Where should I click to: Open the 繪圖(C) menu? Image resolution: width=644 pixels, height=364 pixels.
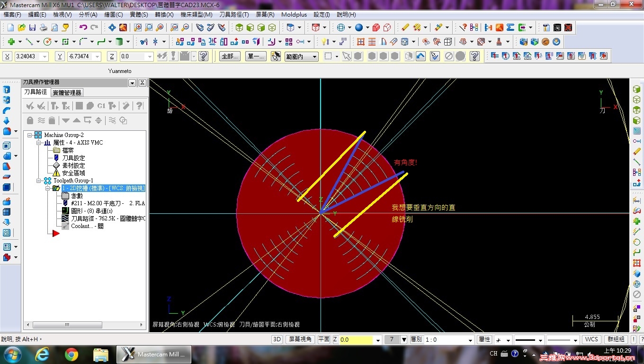click(x=113, y=15)
